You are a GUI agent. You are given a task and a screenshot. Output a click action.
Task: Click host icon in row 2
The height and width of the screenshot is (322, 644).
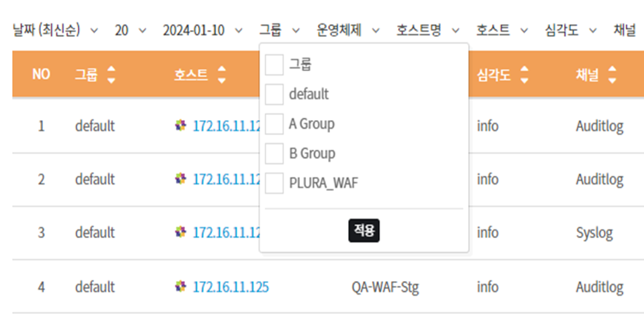180,179
